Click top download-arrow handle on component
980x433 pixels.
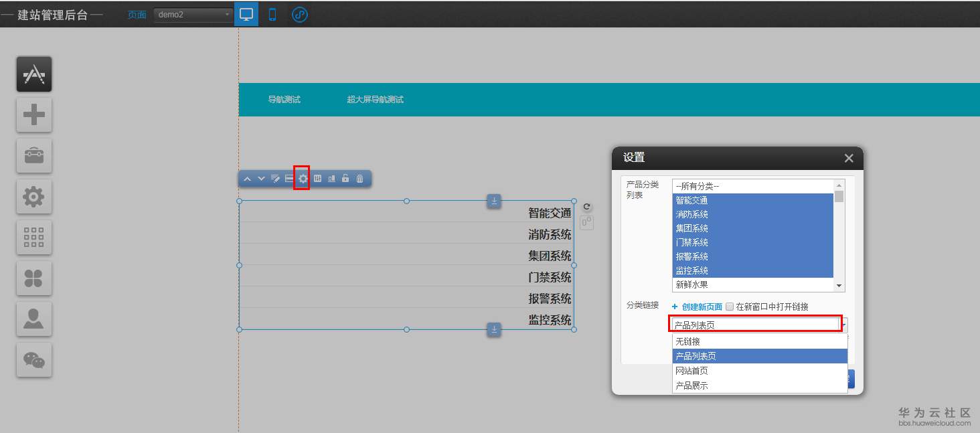click(494, 201)
